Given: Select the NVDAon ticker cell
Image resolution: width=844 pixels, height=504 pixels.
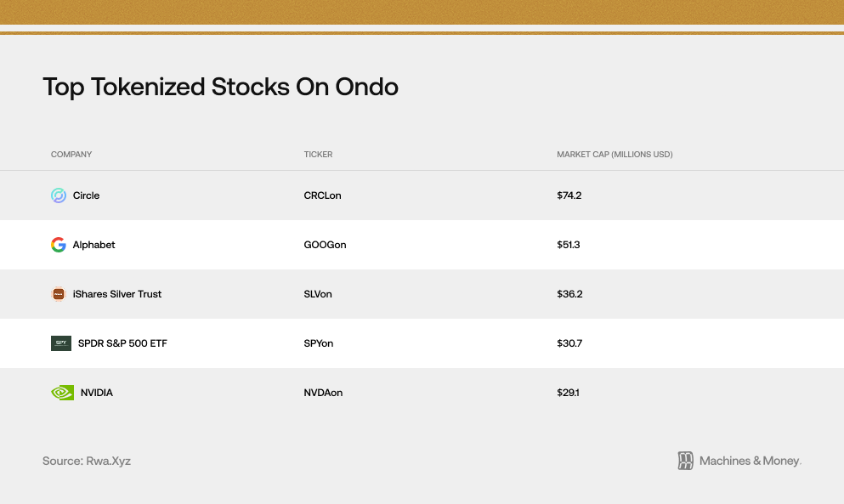Looking at the screenshot, I should coord(323,393).
